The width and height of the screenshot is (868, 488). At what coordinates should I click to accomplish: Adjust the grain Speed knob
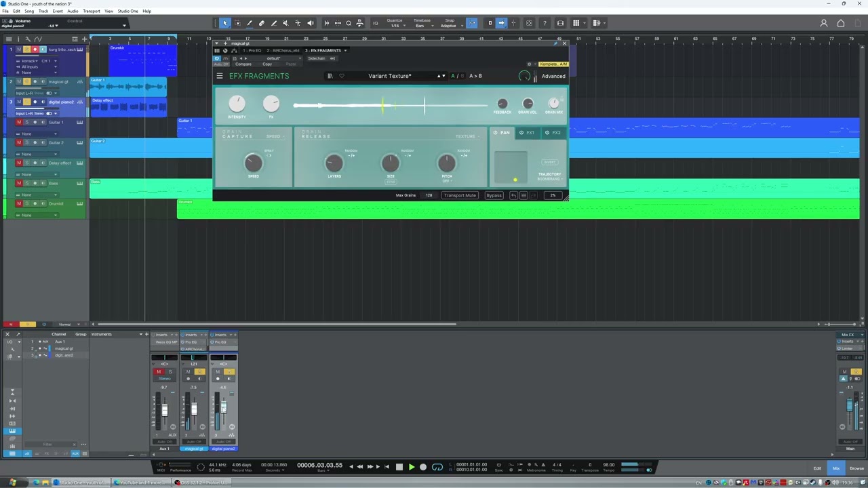coord(253,163)
